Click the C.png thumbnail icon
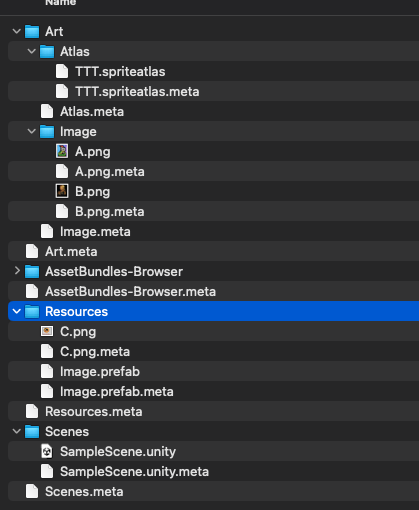This screenshot has height=510, width=419. point(47,331)
